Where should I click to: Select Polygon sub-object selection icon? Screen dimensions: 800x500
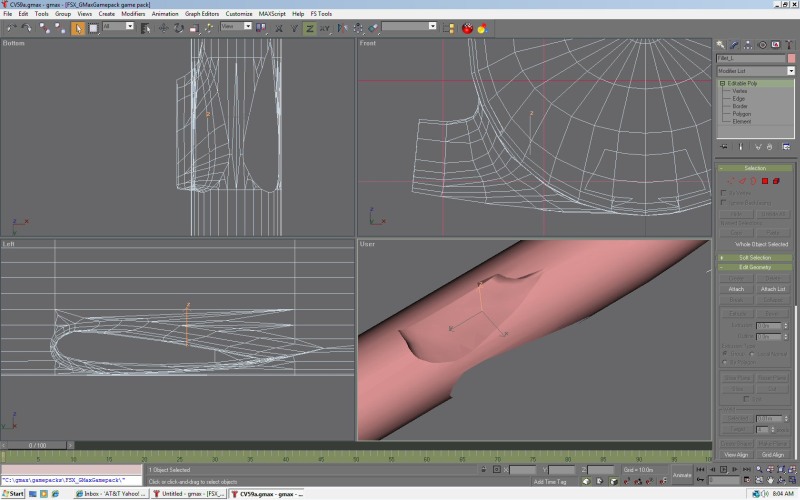coord(765,181)
